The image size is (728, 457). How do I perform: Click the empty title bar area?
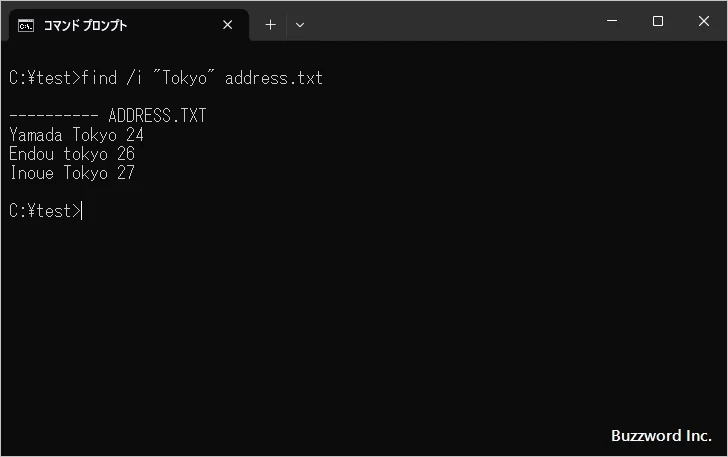tap(450, 22)
